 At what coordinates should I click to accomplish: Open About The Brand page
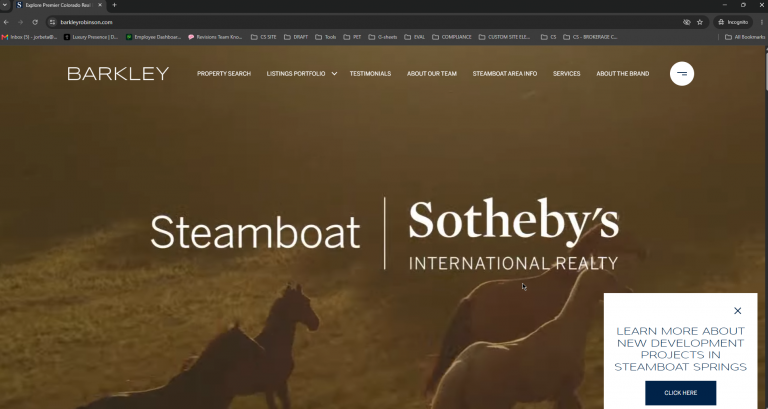(623, 73)
